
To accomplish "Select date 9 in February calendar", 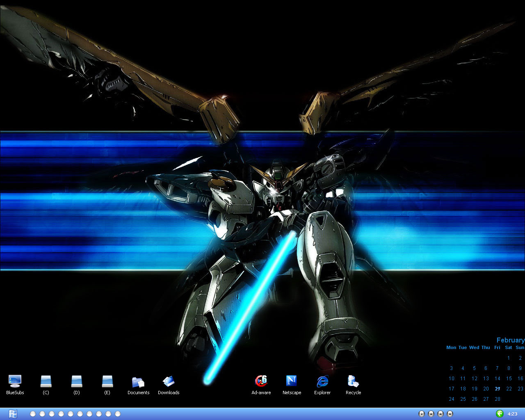I will coord(520,368).
